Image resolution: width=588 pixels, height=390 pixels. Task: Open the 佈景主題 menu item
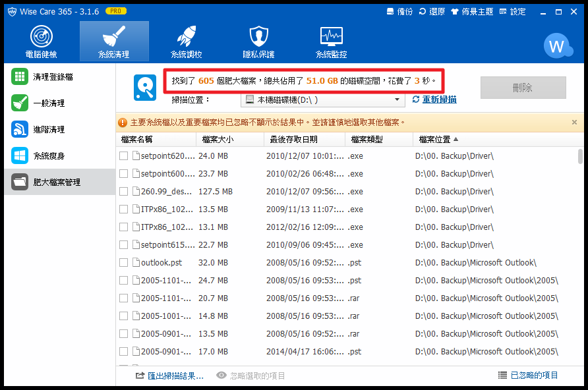pyautogui.click(x=472, y=12)
